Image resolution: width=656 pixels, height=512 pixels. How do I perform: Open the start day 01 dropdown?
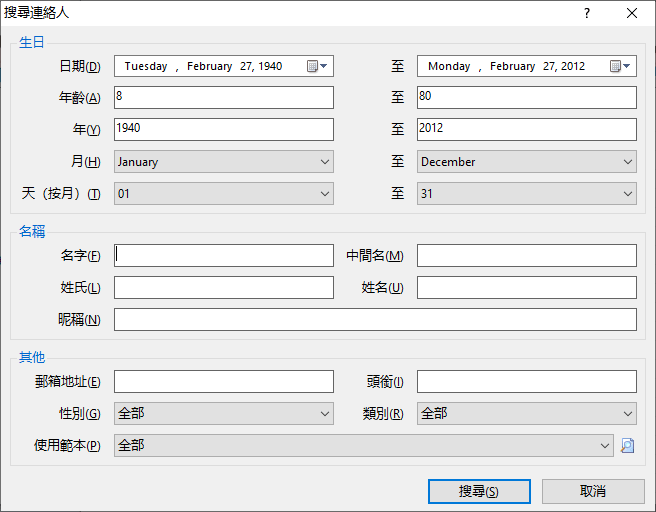[224, 194]
